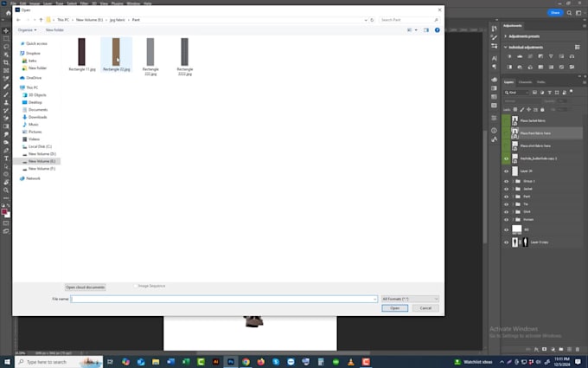588x368 pixels.
Task: Click the Photoshop Home icon
Action: point(9,13)
